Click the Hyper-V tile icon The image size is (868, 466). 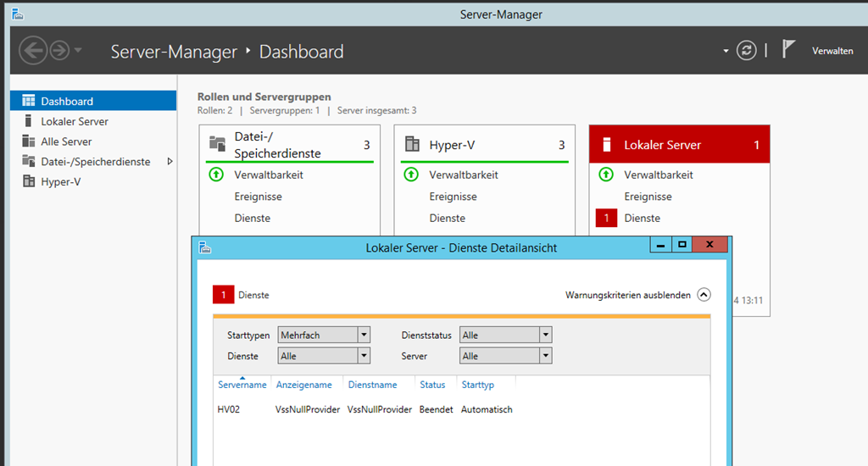[x=413, y=144]
